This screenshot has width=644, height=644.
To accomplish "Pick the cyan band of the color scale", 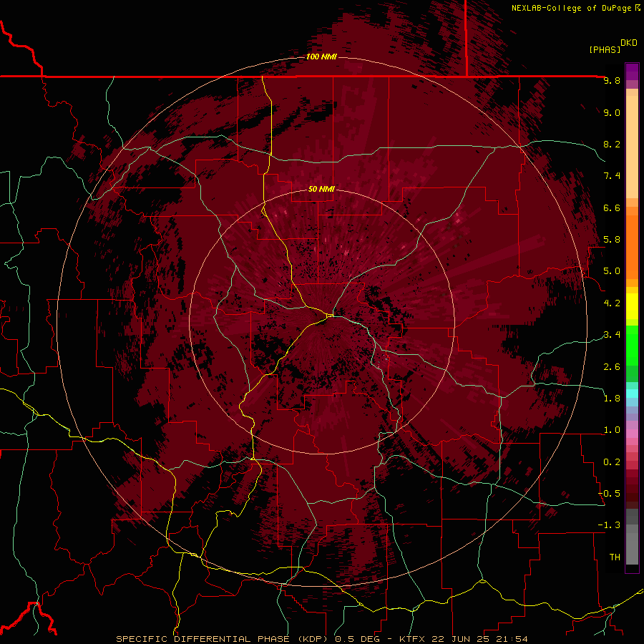I will [632, 394].
